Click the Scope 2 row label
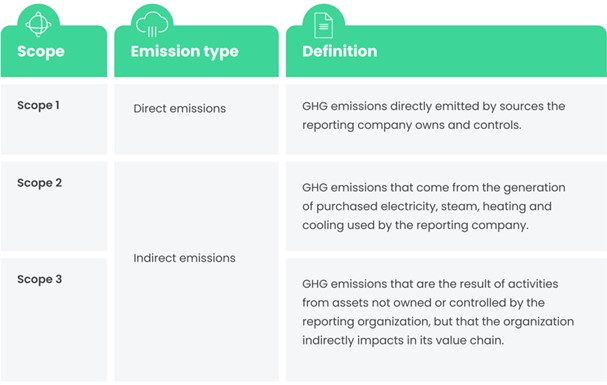607x385 pixels. [39, 183]
